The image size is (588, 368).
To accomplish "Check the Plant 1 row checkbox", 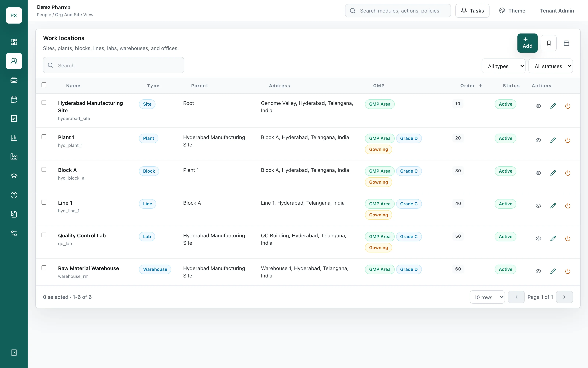I will (44, 137).
